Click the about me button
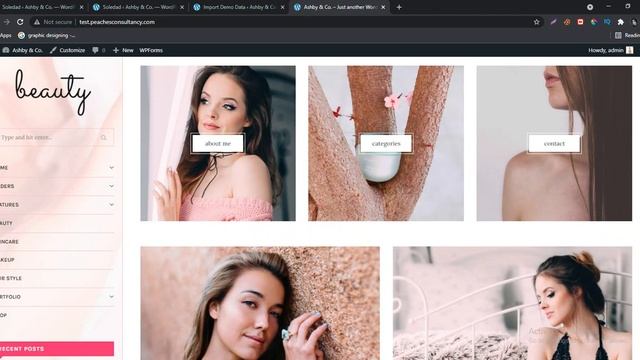Image resolution: width=640 pixels, height=360 pixels. 218,143
